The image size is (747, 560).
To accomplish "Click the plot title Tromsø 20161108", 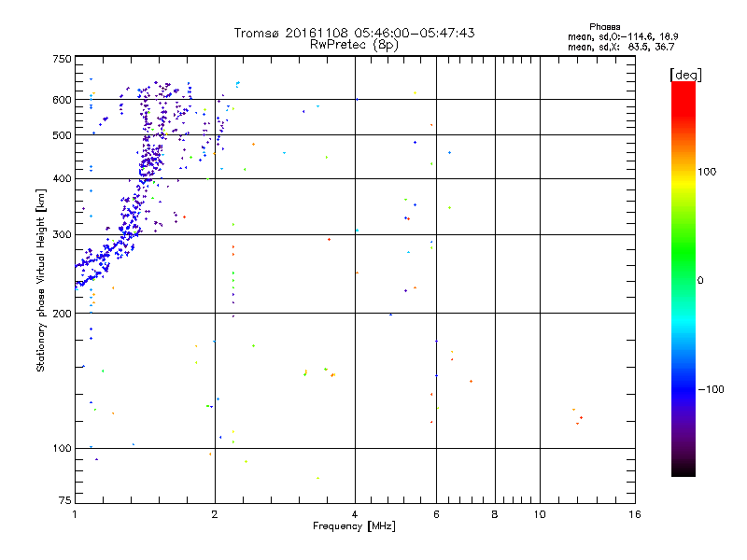I will (x=354, y=33).
